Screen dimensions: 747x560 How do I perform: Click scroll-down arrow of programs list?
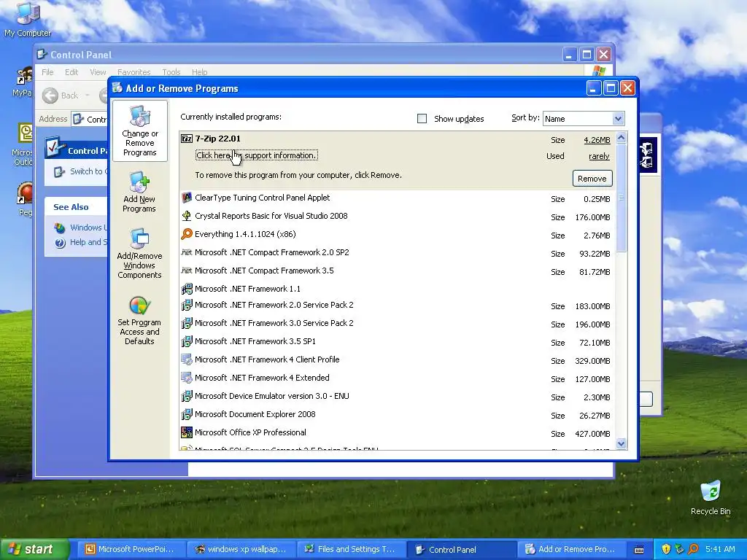coord(622,444)
